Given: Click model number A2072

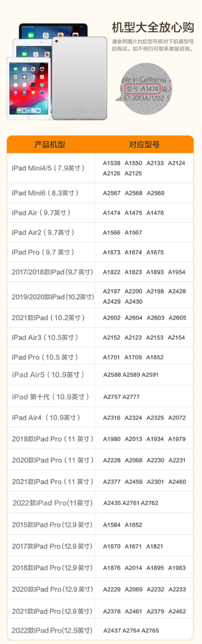Looking at the screenshot, I should (x=177, y=418).
